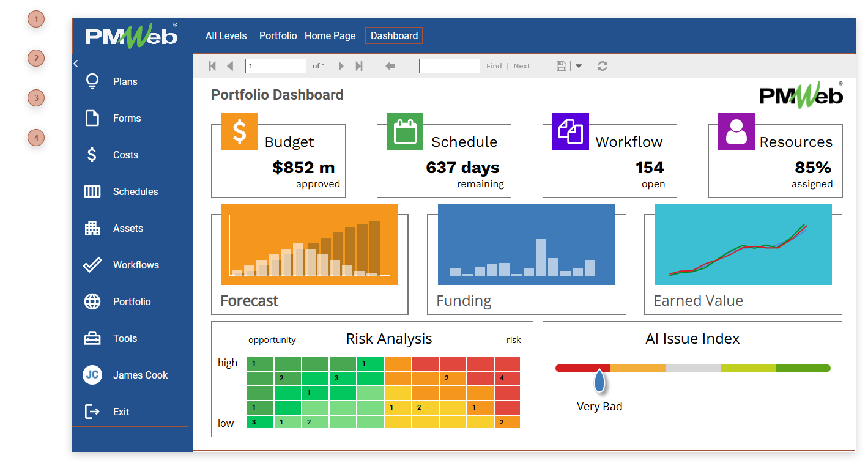Image resolution: width=868 pixels, height=466 pixels.
Task: Select All Levels in the top menu
Action: (226, 35)
